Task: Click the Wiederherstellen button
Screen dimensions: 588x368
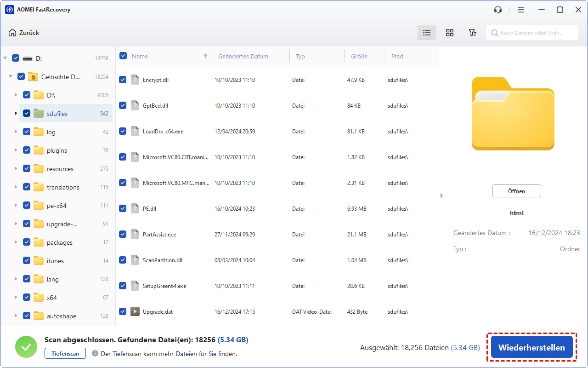Action: 531,347
